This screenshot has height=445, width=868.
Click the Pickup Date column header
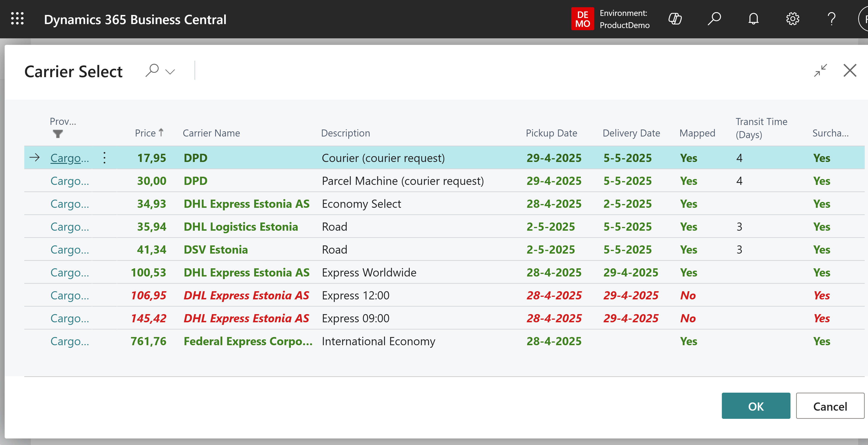point(551,133)
